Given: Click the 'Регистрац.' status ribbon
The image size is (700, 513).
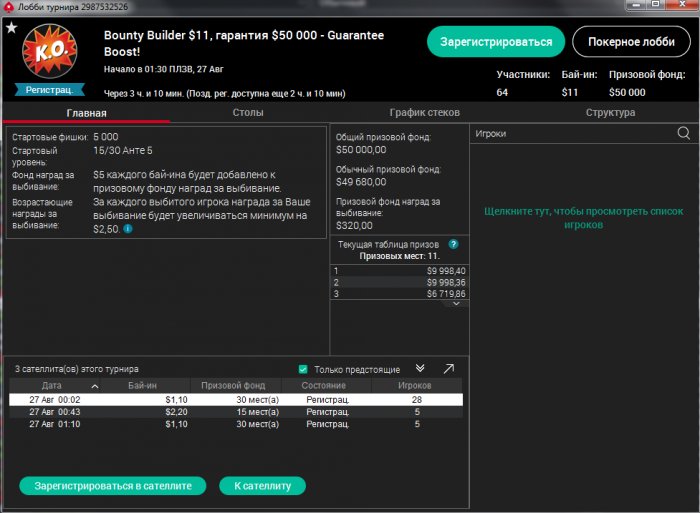Looking at the screenshot, I should point(50,90).
